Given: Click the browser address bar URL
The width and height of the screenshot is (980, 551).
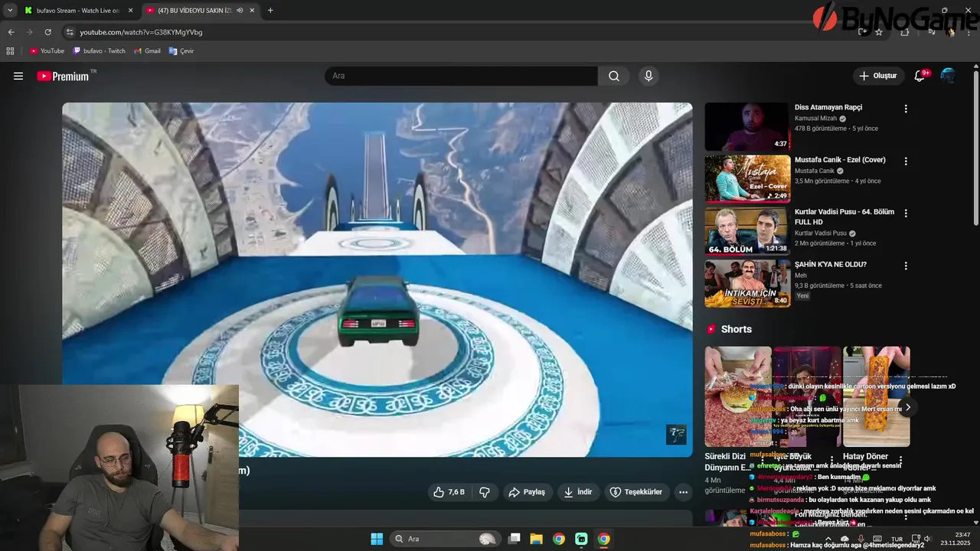Looking at the screenshot, I should pos(142,32).
